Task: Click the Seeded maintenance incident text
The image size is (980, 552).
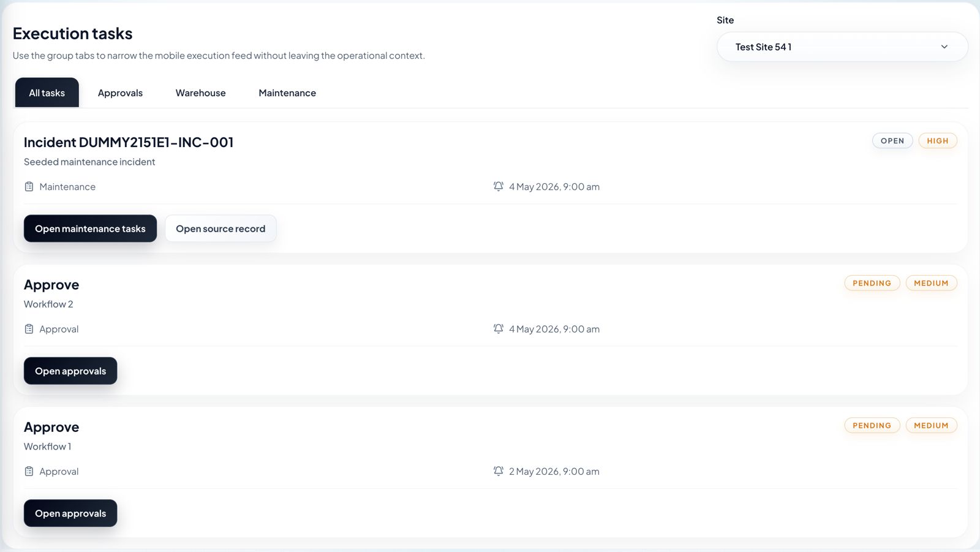Action: [89, 162]
